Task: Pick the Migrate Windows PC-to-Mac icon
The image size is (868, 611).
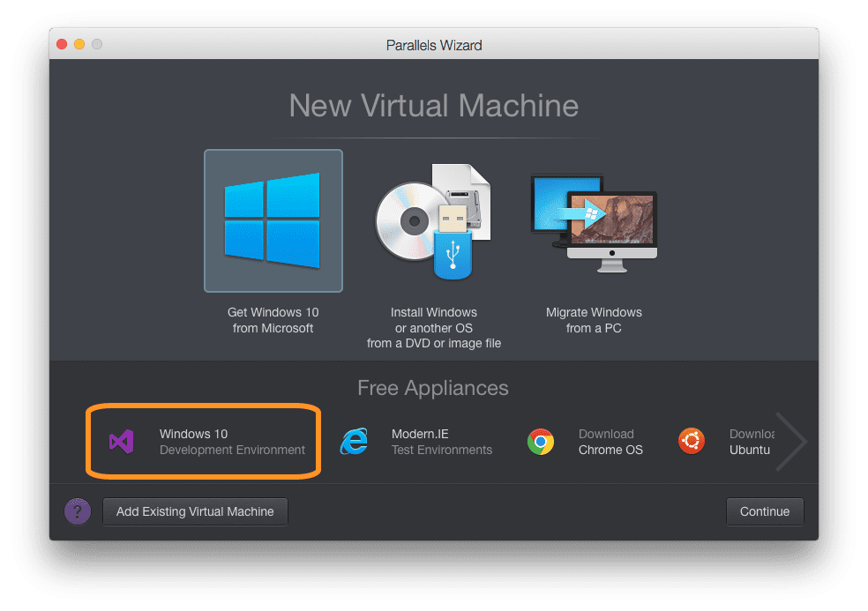Action: point(594,223)
